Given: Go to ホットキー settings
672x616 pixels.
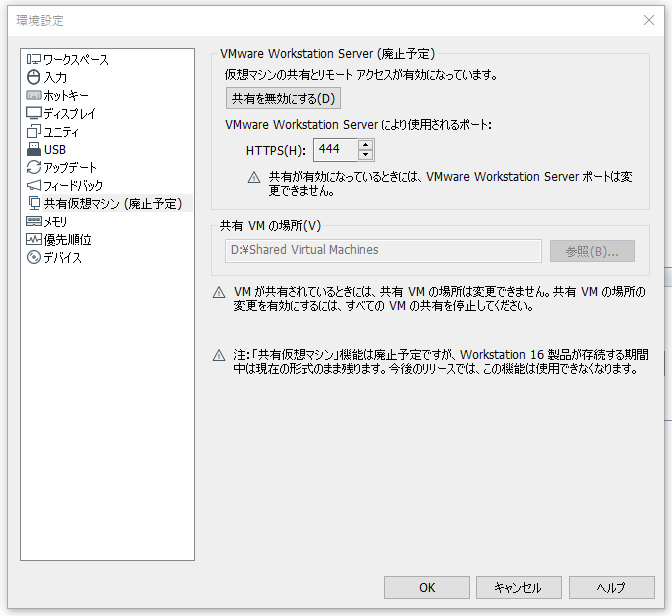Looking at the screenshot, I should pyautogui.click(x=66, y=95).
